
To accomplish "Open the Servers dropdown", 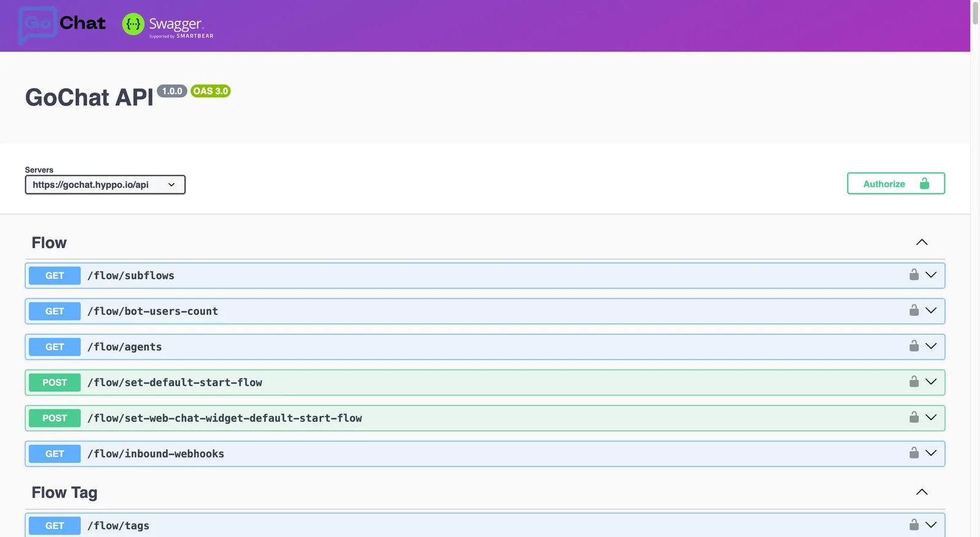I will pos(105,185).
